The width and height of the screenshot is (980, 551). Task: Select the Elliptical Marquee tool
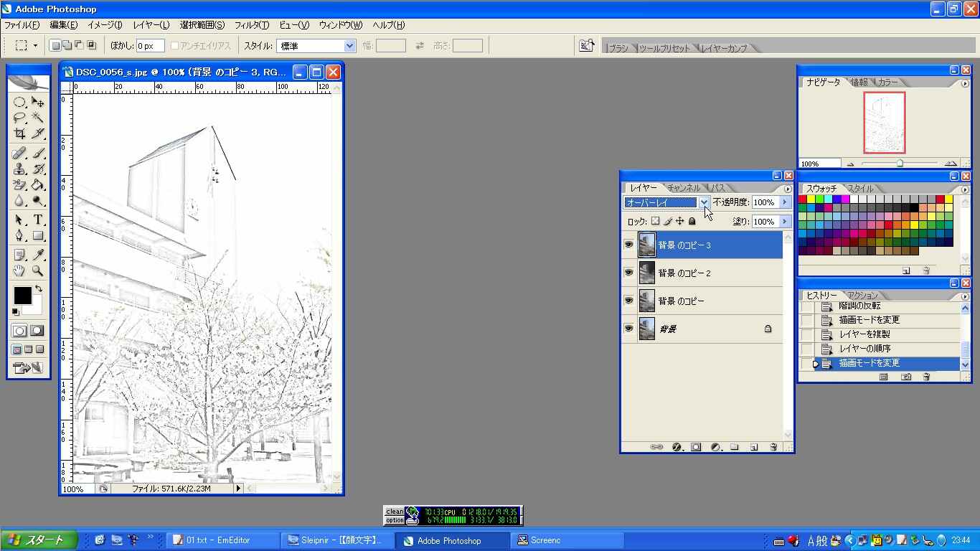tap(20, 103)
